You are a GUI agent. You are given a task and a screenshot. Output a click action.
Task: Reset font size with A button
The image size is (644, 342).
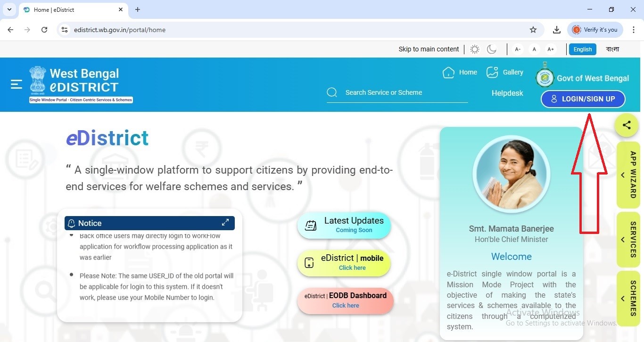click(534, 49)
